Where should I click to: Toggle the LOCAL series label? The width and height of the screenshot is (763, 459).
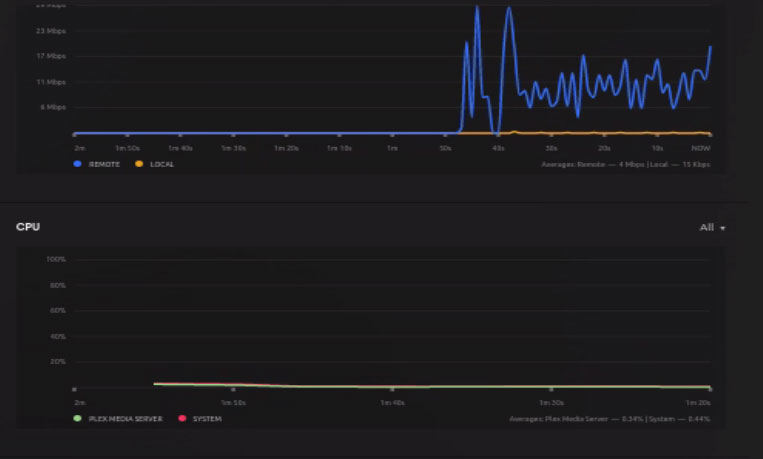(x=162, y=165)
